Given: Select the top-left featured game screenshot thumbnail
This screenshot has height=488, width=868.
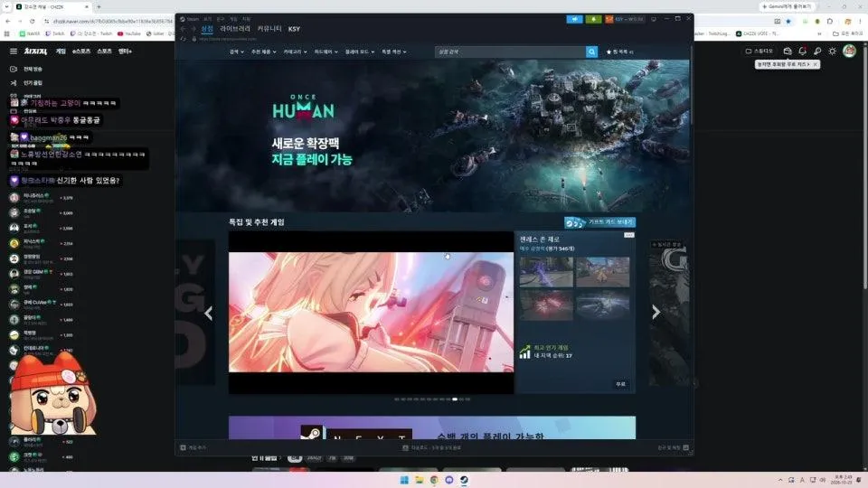Looking at the screenshot, I should pyautogui.click(x=546, y=272).
